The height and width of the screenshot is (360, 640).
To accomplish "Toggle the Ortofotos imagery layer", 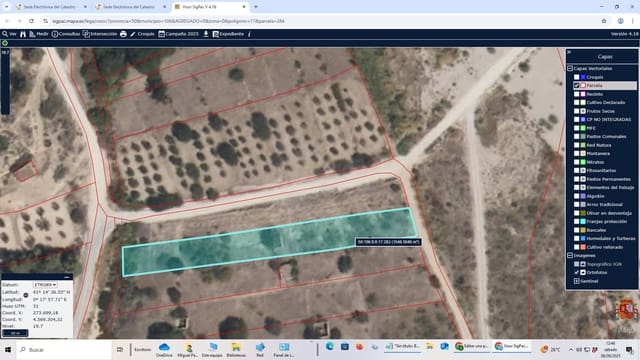I will (576, 272).
